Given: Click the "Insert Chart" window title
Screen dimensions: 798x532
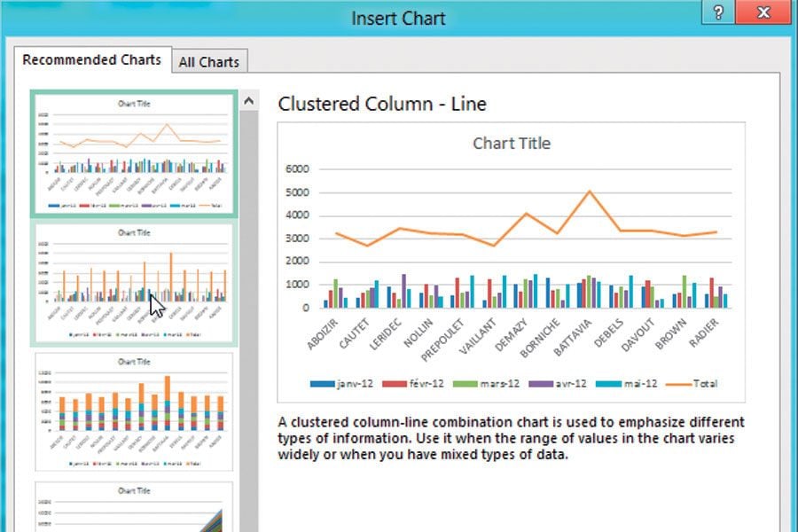Looking at the screenshot, I should click(398, 19).
